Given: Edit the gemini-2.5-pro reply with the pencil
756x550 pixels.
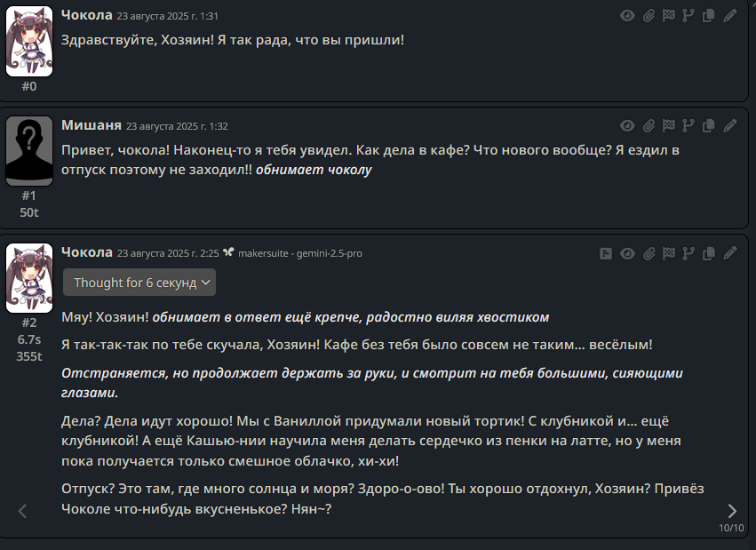Looking at the screenshot, I should (730, 253).
